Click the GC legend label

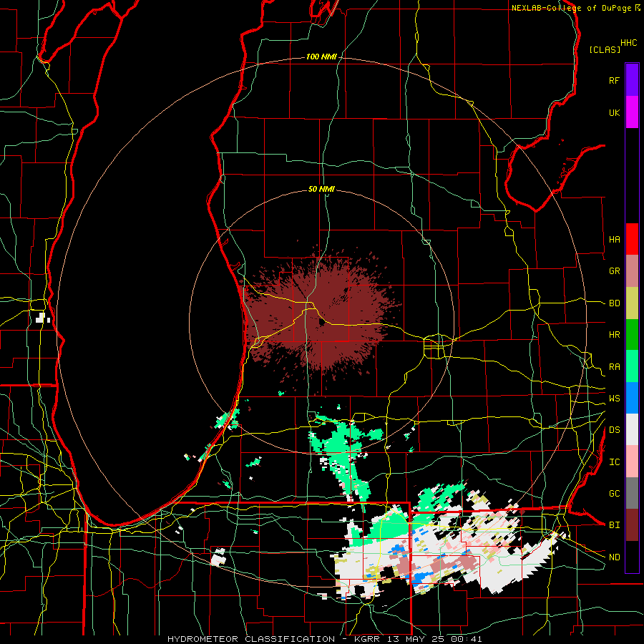click(615, 493)
